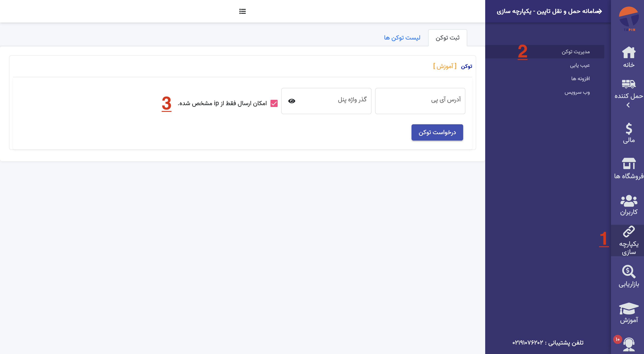Screen dimensions: 644x354
Task: Open the web service (وب سرویس) submenu item
Action: click(577, 92)
